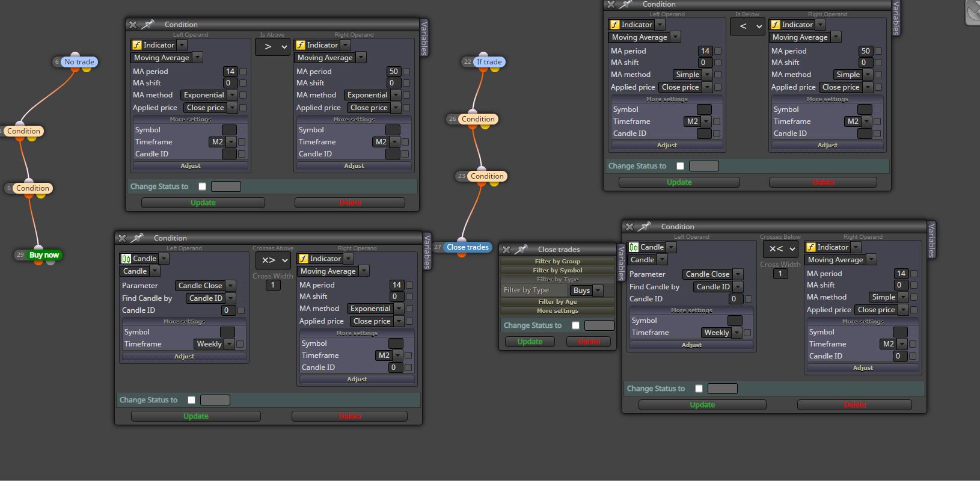980x483 pixels.
Task: Select the If trade node
Action: (x=489, y=62)
